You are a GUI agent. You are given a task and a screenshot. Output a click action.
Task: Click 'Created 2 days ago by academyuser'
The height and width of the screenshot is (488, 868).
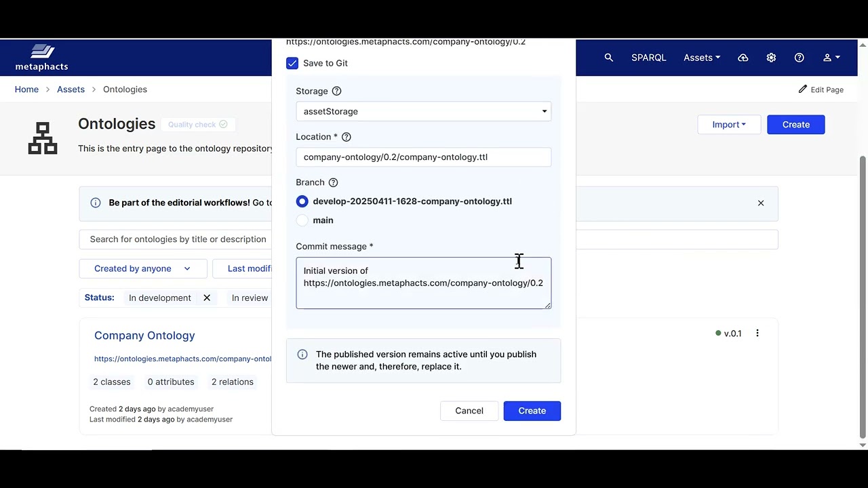point(151,409)
